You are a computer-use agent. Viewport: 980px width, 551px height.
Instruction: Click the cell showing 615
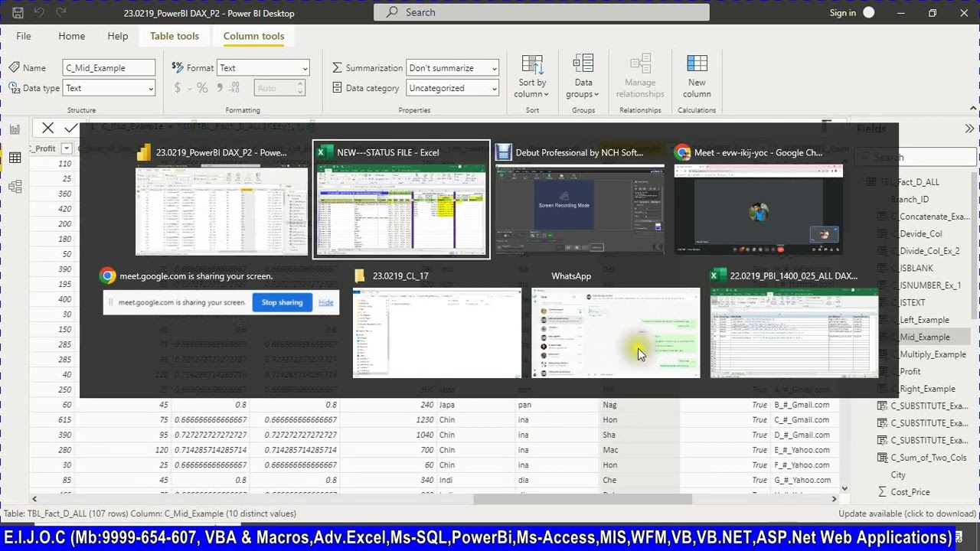tap(64, 419)
